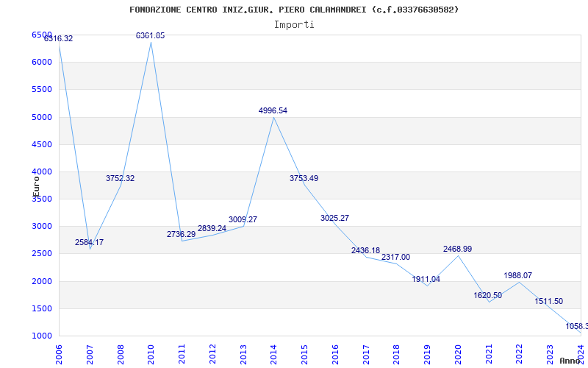Click the 2023 x-axis year label
Viewport: 588px width, 368px height.
click(x=550, y=355)
